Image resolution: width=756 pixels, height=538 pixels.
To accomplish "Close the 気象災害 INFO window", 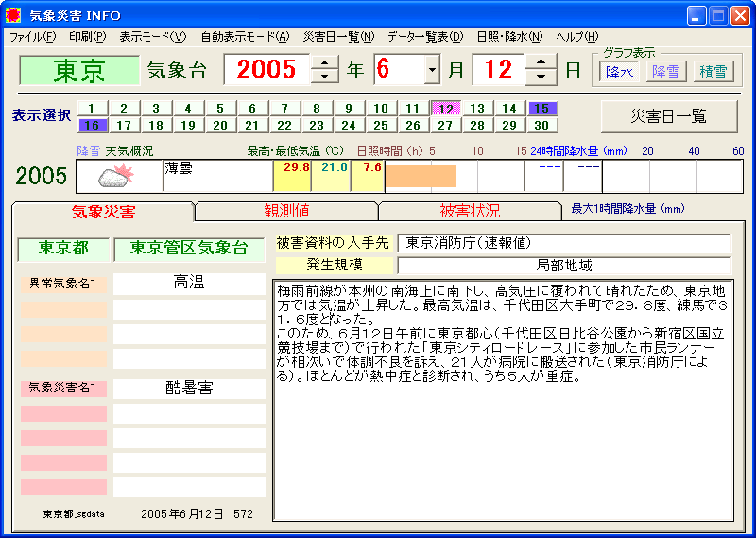I will coord(740,16).
